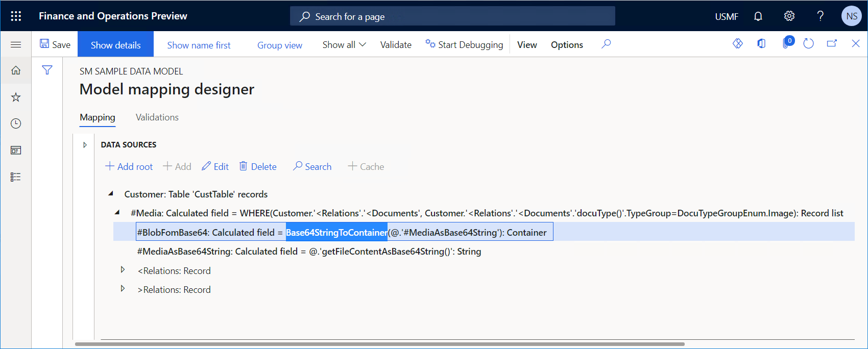The width and height of the screenshot is (868, 349).
Task: Click the horizontal scrollbar at bottom
Action: coord(379,344)
